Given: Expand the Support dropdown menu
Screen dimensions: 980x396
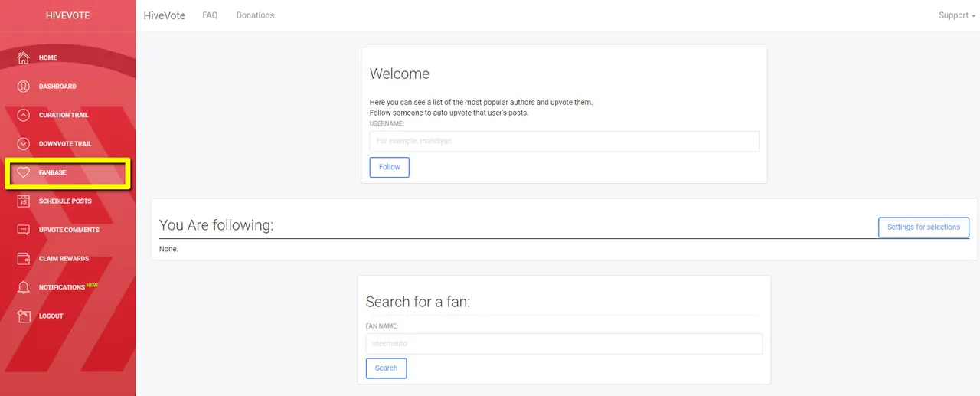Looking at the screenshot, I should (957, 15).
